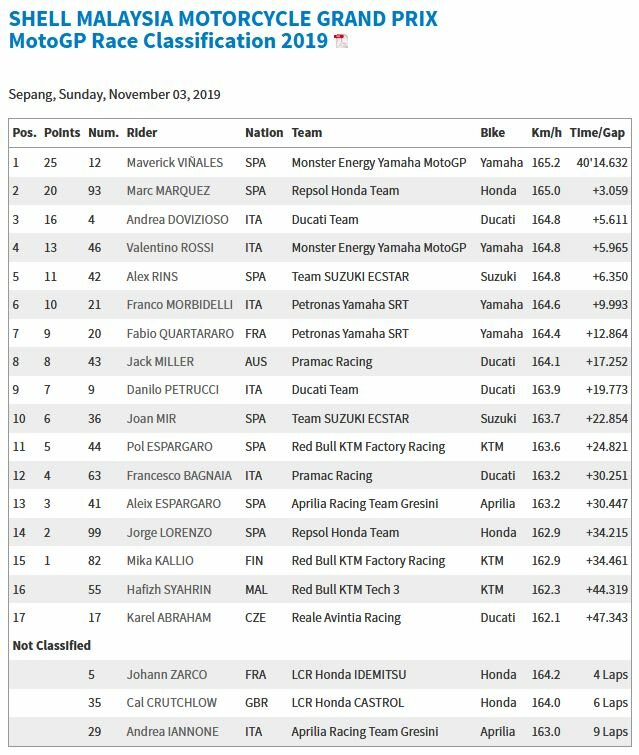Screen dimensions: 639x755
Task: Select the Time/Gap column header
Action: (597, 133)
